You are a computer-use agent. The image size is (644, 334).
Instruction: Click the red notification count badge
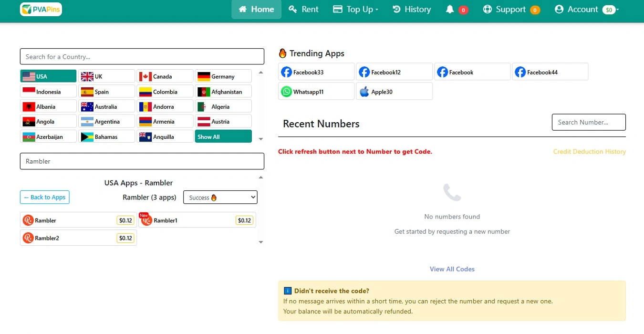tap(463, 10)
